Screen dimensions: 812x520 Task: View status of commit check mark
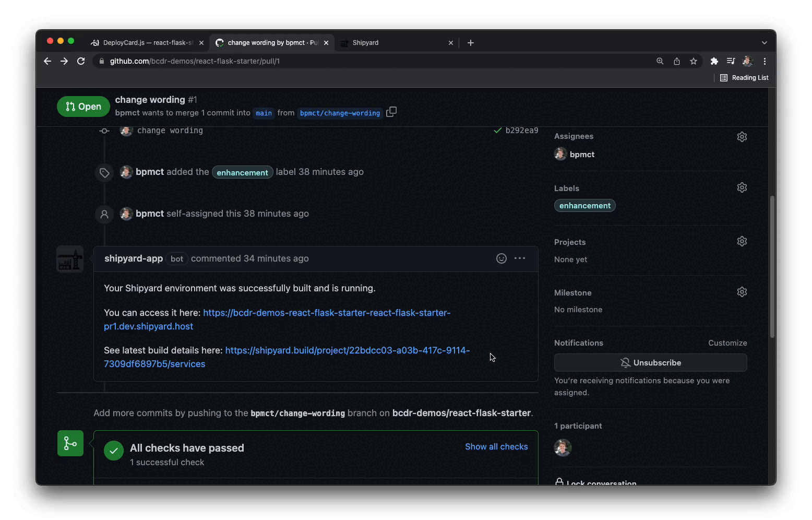[498, 131]
